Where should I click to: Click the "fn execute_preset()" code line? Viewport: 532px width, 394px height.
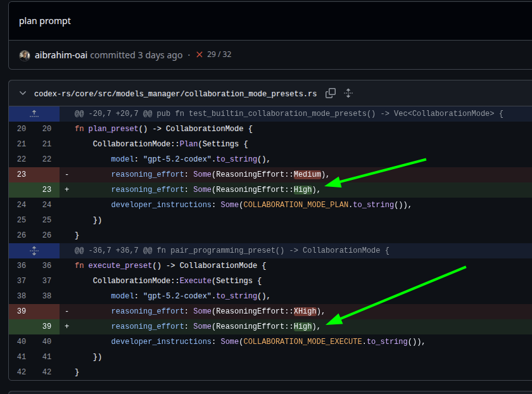pos(170,265)
